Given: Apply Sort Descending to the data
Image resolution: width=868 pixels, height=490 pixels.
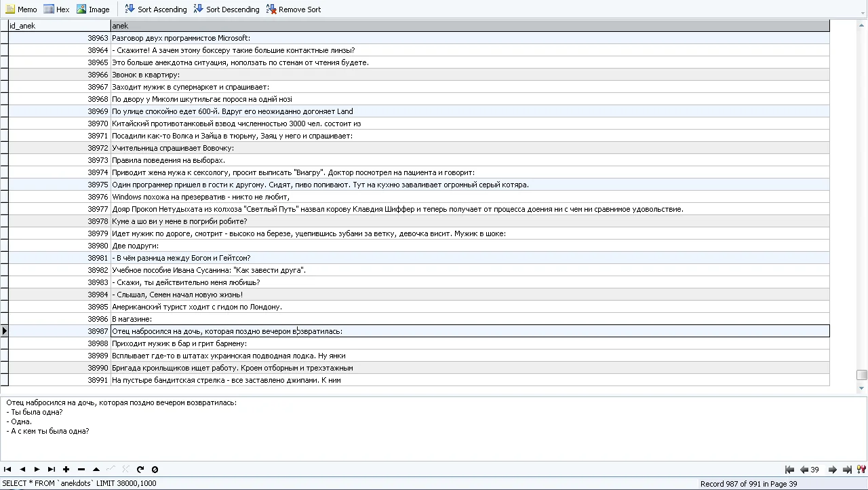Looking at the screenshot, I should point(226,9).
